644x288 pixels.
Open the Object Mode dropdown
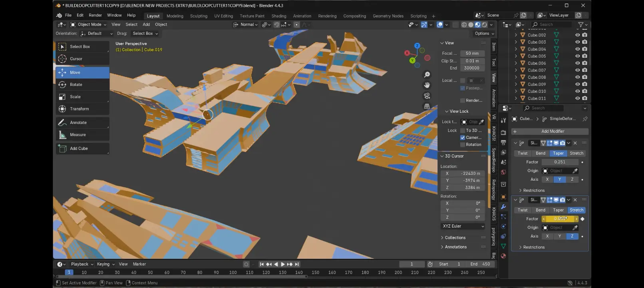pyautogui.click(x=88, y=24)
